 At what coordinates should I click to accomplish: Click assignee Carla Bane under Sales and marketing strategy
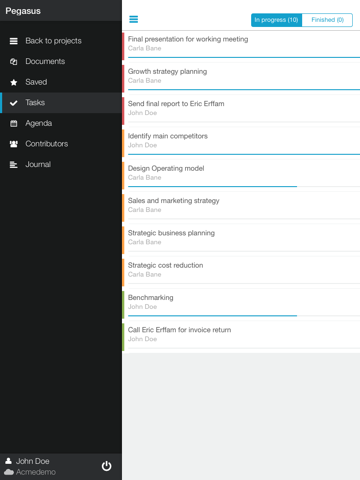(x=144, y=210)
